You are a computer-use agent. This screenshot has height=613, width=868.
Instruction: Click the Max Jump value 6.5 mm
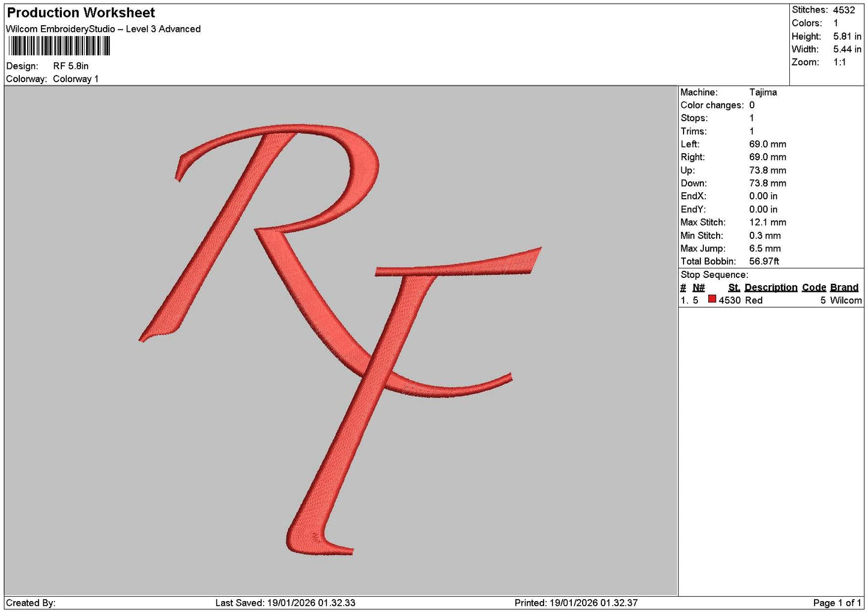pos(765,249)
